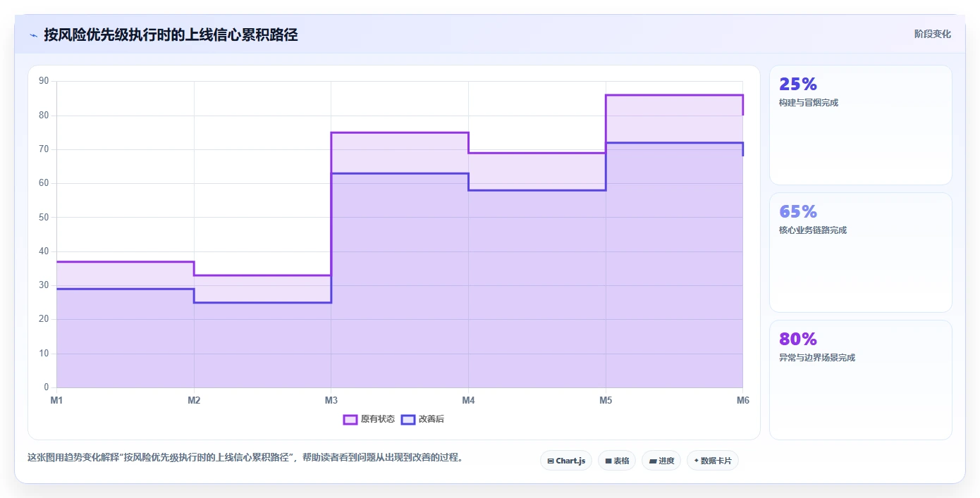
Task: Click the Chart.js tag
Action: 566,461
